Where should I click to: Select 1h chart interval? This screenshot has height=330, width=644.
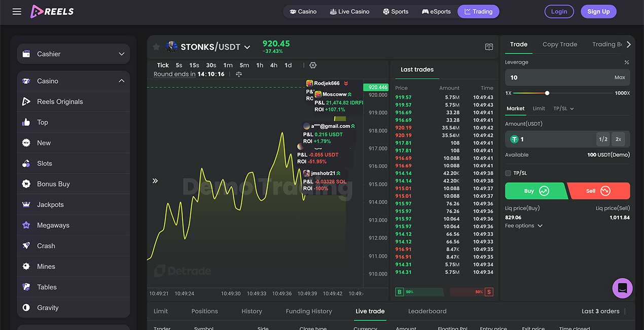260,65
